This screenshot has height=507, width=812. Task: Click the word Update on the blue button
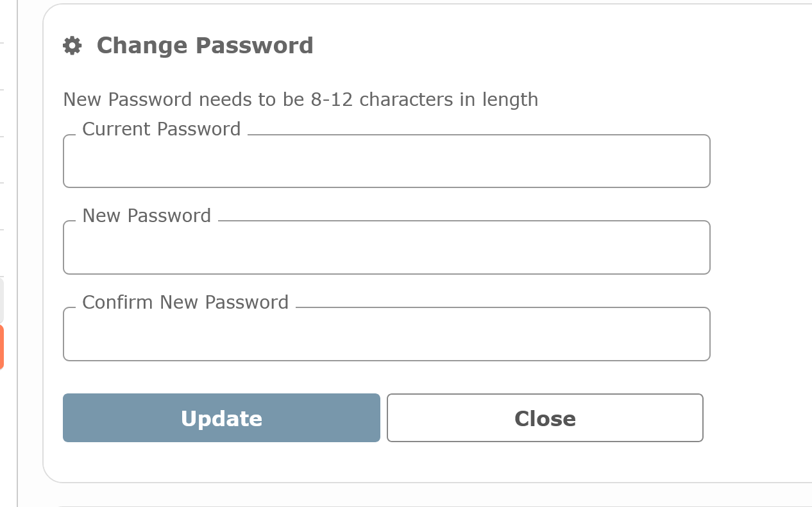(221, 418)
